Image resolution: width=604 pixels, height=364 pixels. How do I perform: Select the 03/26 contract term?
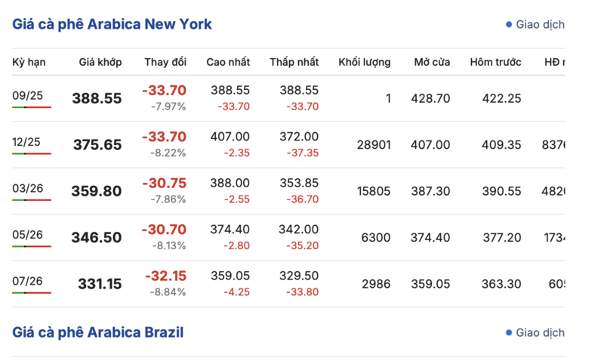(27, 188)
